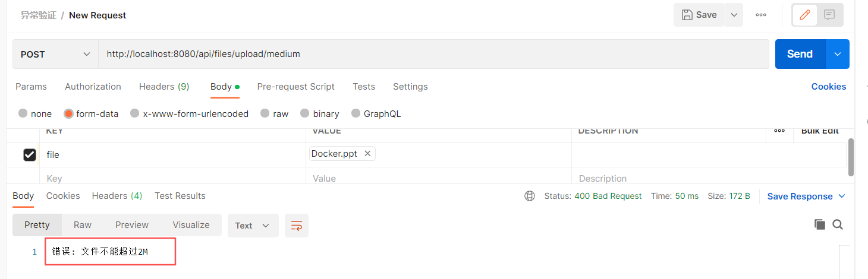The image size is (868, 279).
Task: Open the POST method dropdown
Action: (x=55, y=54)
